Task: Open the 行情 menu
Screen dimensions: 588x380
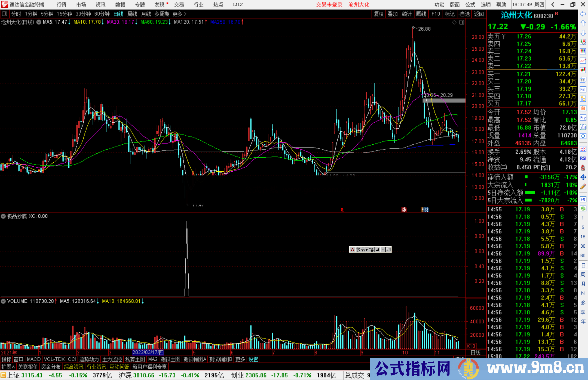Action: 62,5
